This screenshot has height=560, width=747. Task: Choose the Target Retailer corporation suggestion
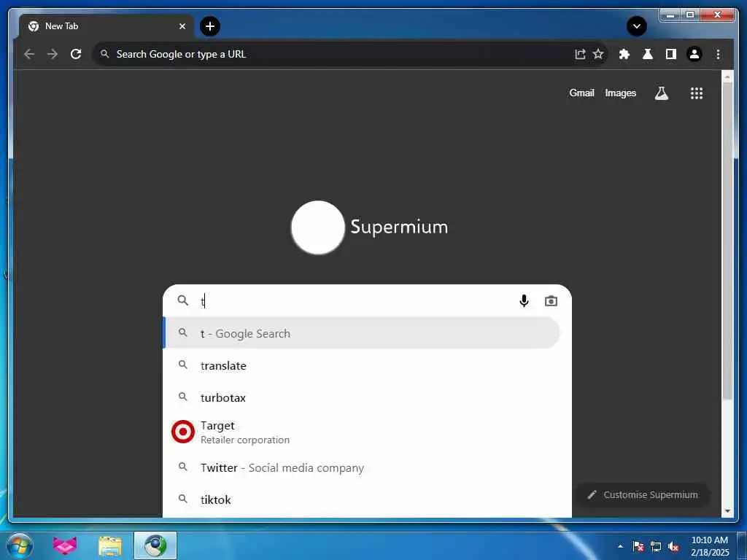[367, 432]
